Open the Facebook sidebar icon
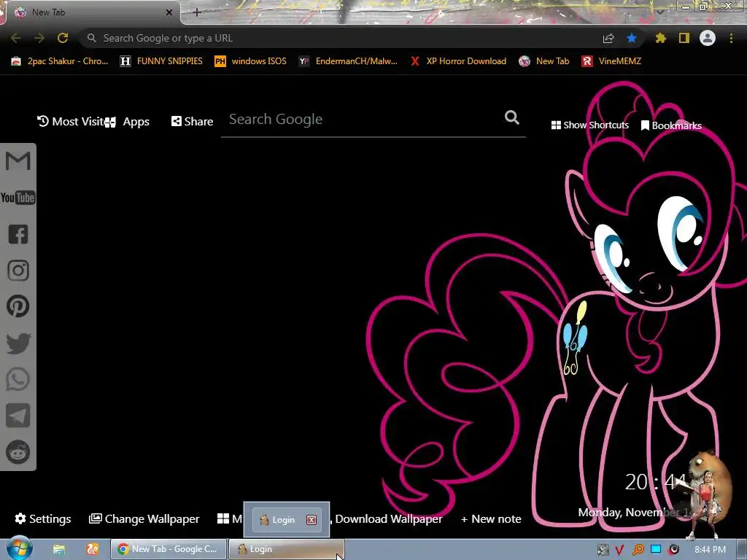Image resolution: width=747 pixels, height=560 pixels. click(x=18, y=234)
